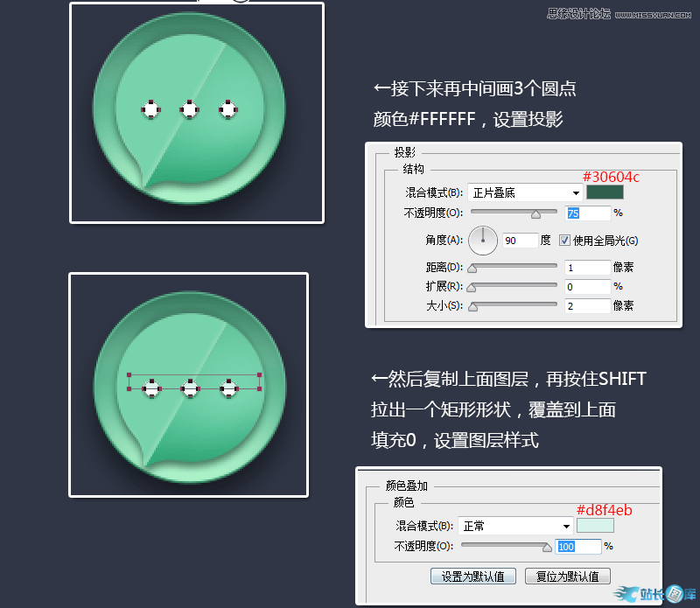Click the 复位为默认值 button

(x=567, y=577)
